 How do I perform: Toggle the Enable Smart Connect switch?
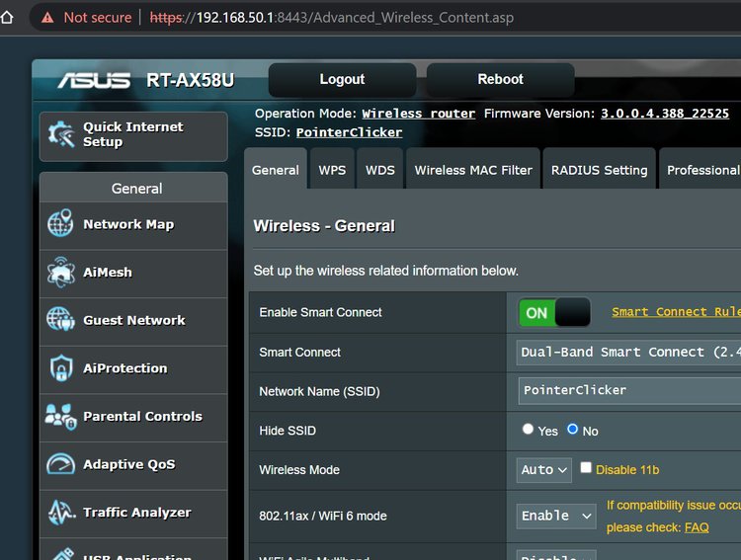click(x=554, y=312)
